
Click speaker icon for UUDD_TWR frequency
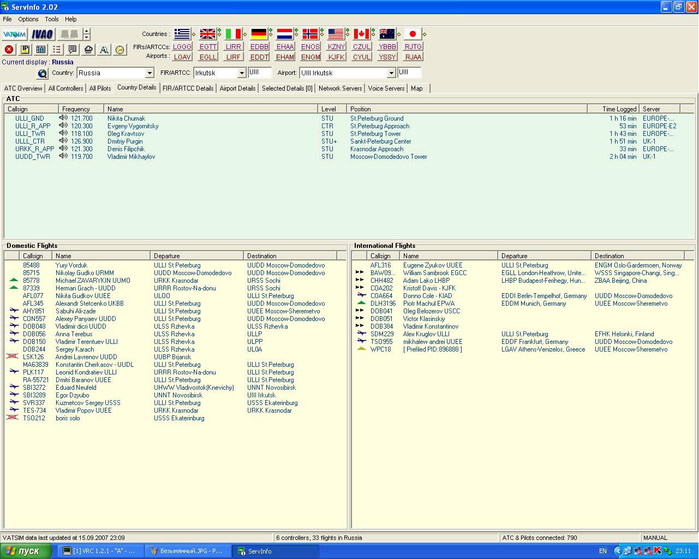[63, 156]
